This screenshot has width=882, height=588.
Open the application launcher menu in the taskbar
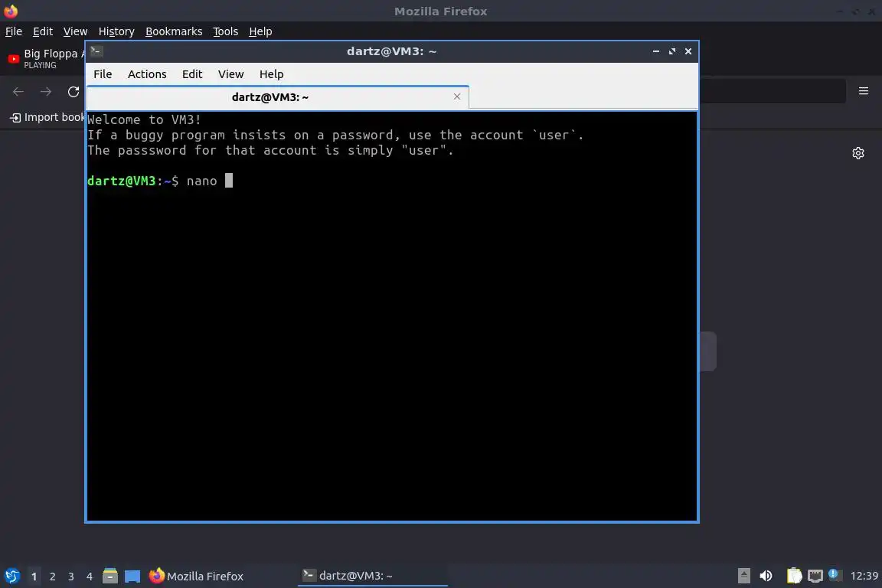pos(11,576)
